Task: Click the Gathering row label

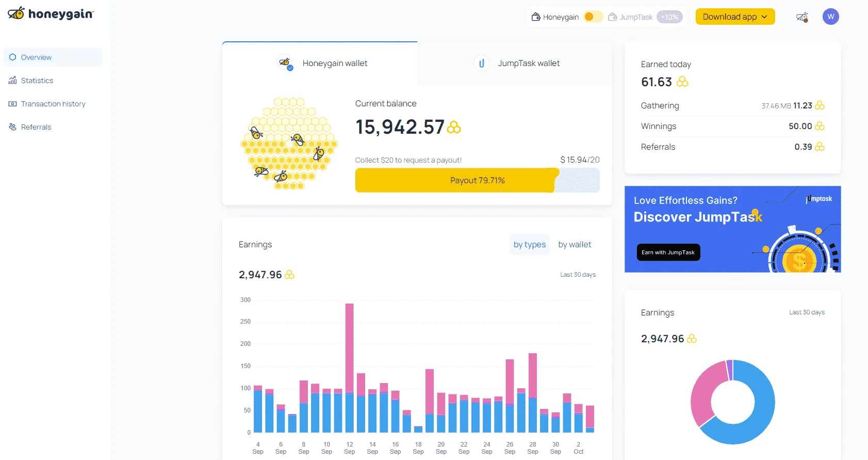Action: tap(660, 105)
